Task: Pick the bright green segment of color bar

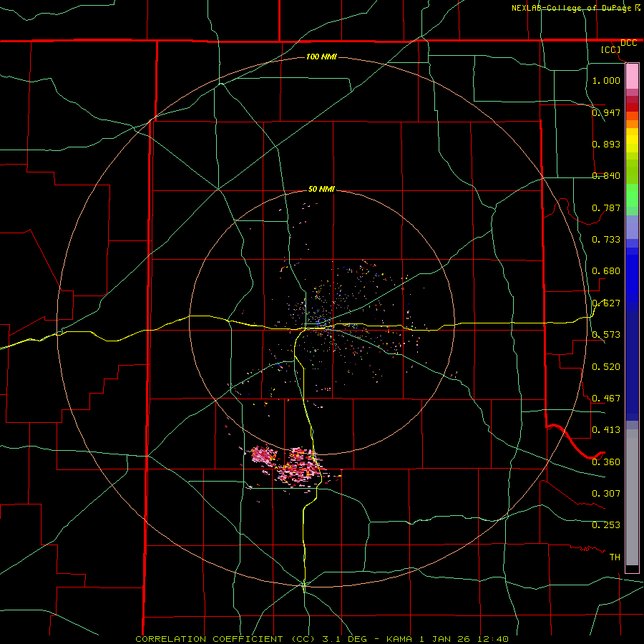Action: click(x=632, y=195)
